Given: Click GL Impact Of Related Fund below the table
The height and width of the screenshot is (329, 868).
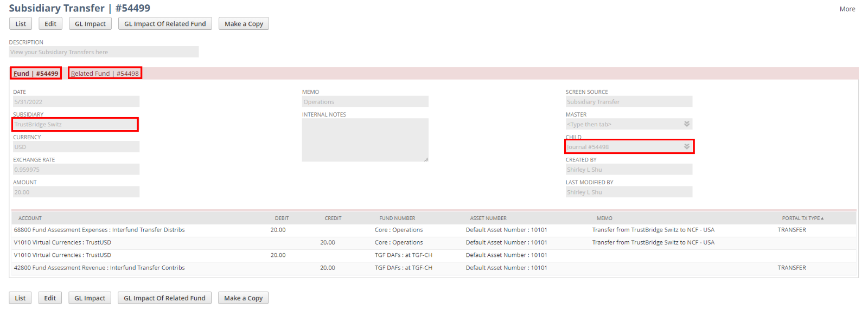Looking at the screenshot, I should [x=164, y=298].
